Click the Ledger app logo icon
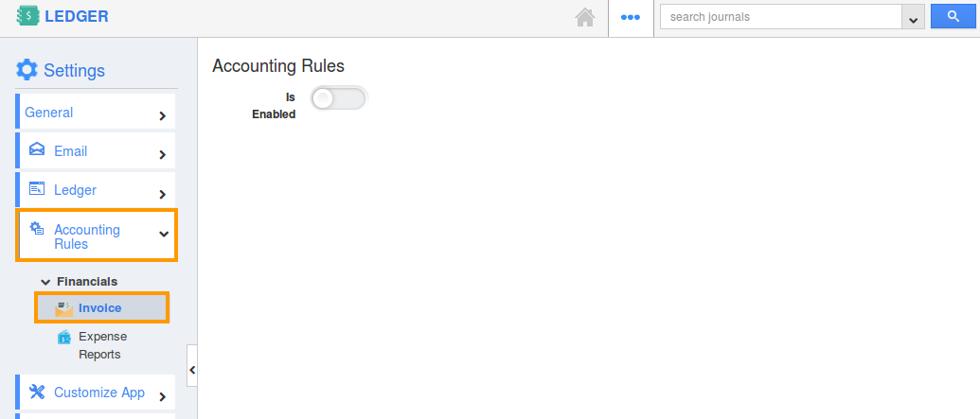Viewport: 980px width, 419px height. point(28,16)
